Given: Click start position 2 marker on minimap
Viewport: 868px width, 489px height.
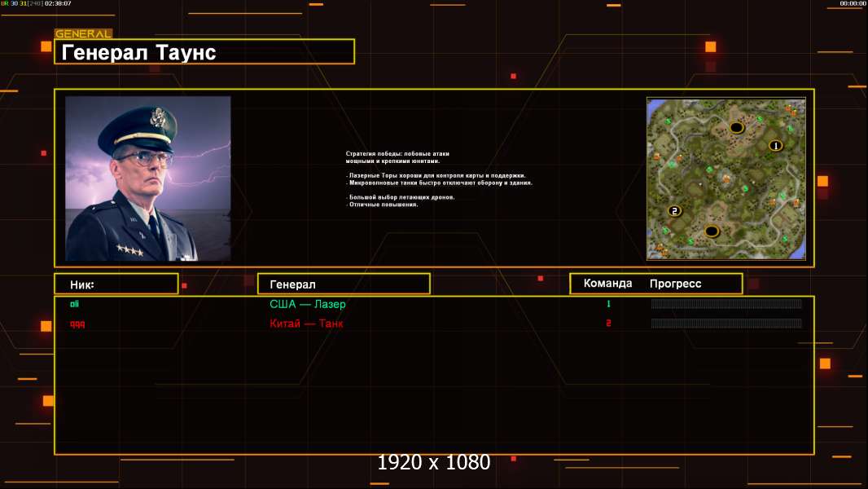Looking at the screenshot, I should click(x=674, y=211).
